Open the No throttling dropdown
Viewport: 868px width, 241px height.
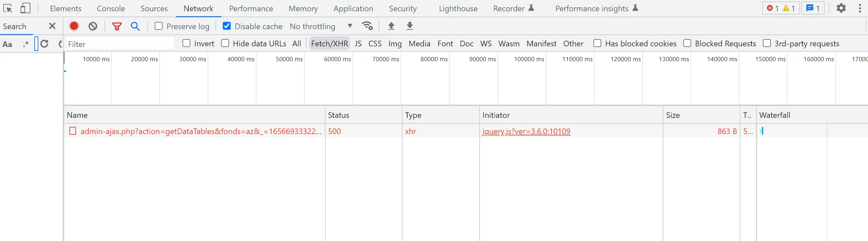321,26
